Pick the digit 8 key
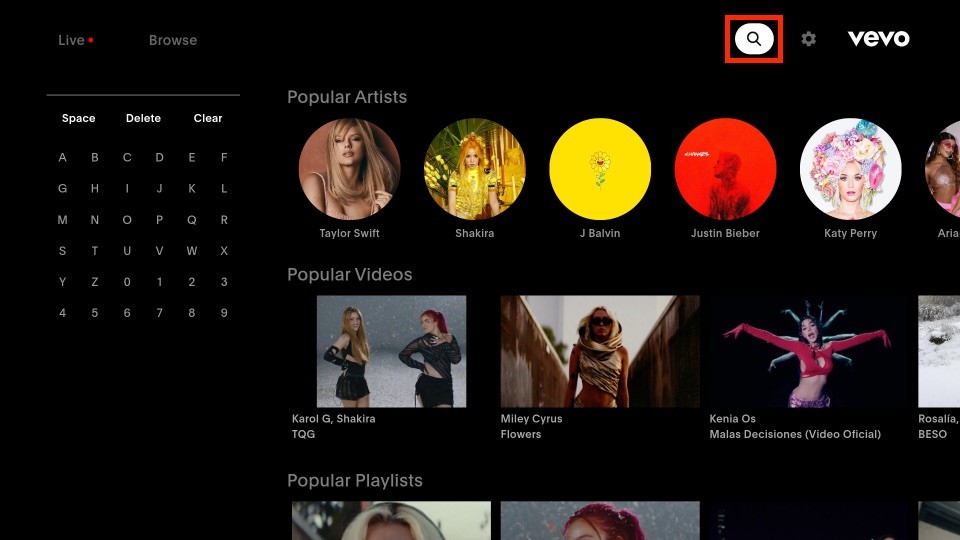 [x=192, y=313]
